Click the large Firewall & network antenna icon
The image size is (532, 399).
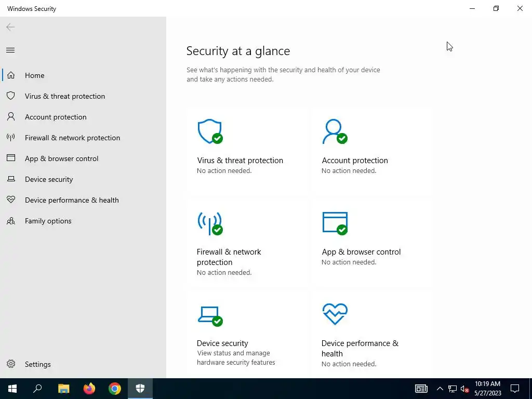(210, 223)
